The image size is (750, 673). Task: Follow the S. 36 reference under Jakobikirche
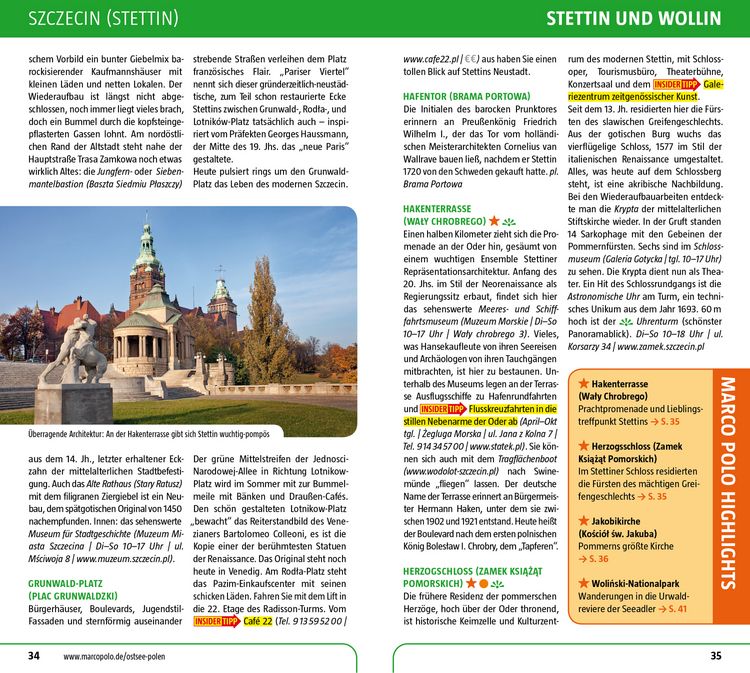[x=593, y=559]
